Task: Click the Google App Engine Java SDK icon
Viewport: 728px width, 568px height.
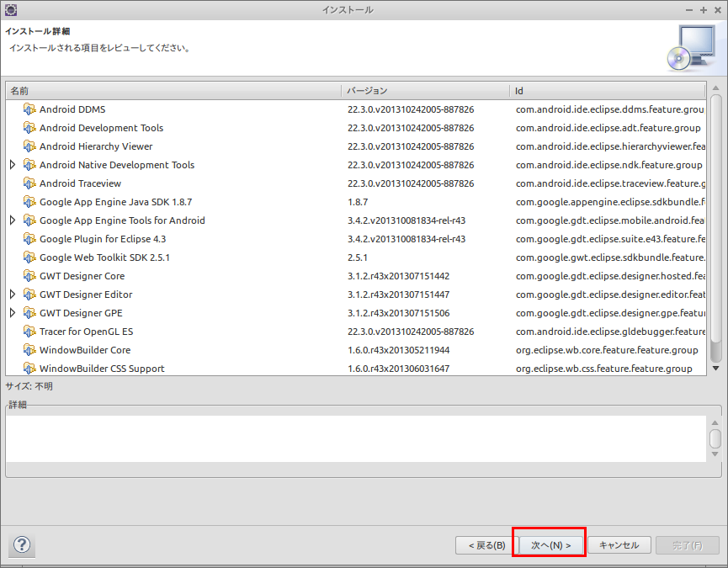Action: pos(29,202)
